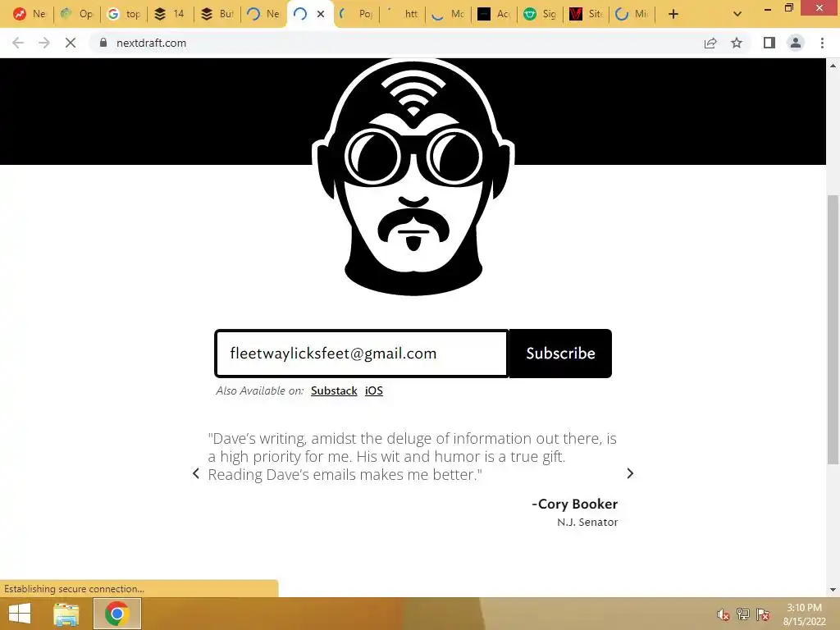Show the next testimonial with right chevron
This screenshot has height=630, width=840.
(630, 473)
